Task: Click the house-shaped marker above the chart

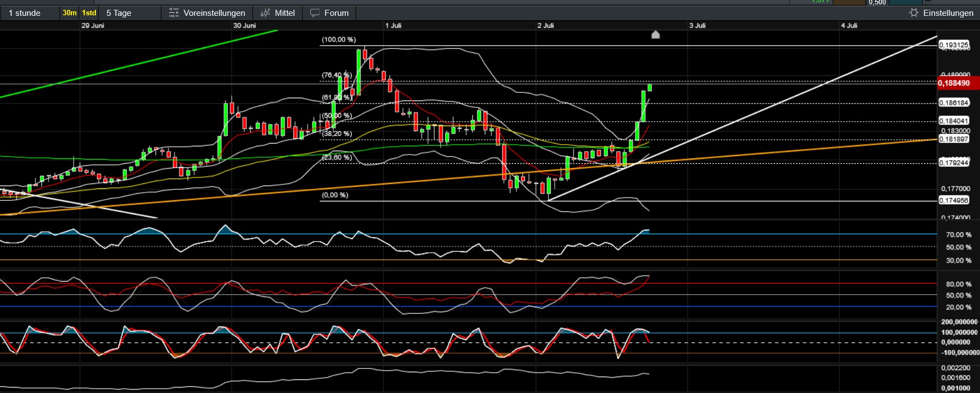Action: [656, 35]
